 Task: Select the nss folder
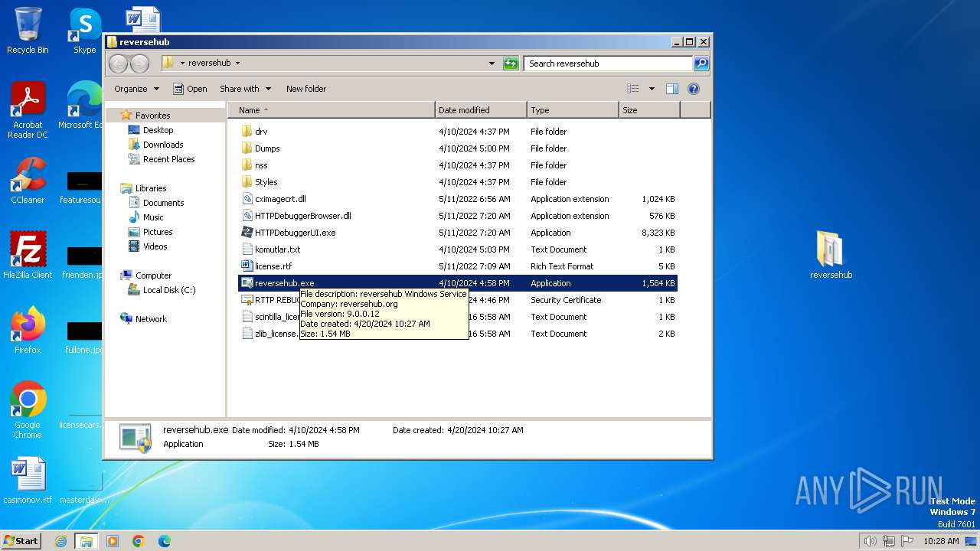point(261,165)
